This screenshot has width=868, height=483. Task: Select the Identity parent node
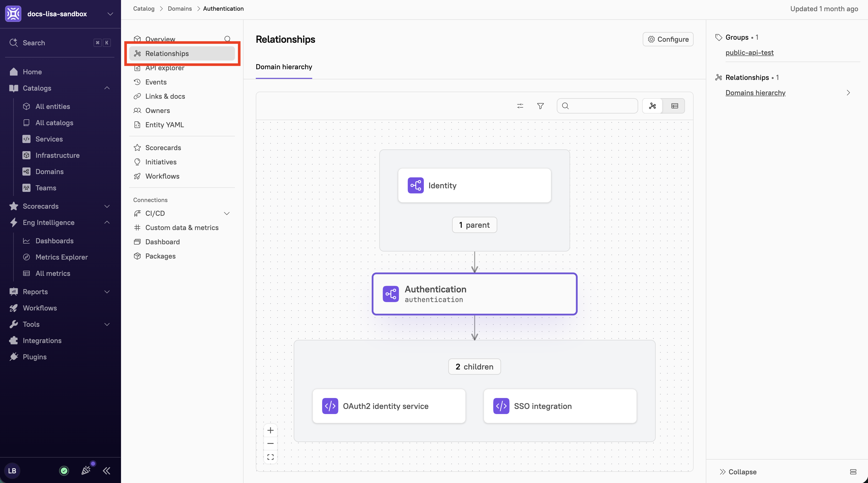click(474, 186)
